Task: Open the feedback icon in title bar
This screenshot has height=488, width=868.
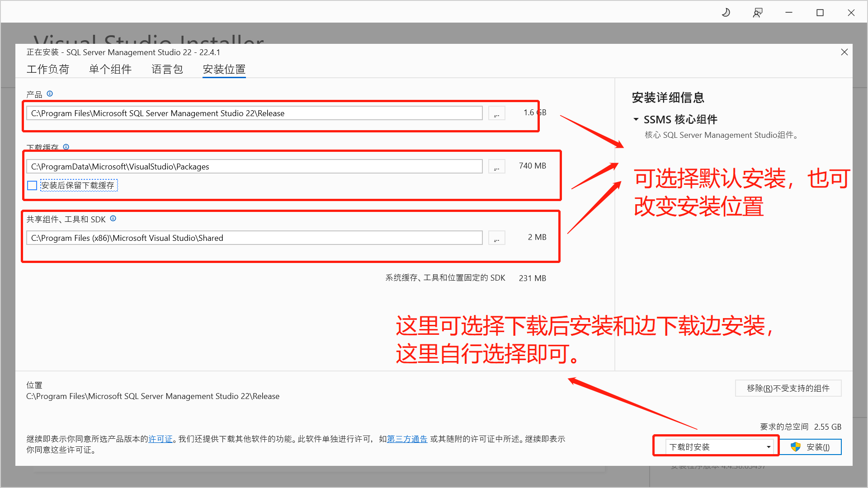Action: [x=757, y=13]
